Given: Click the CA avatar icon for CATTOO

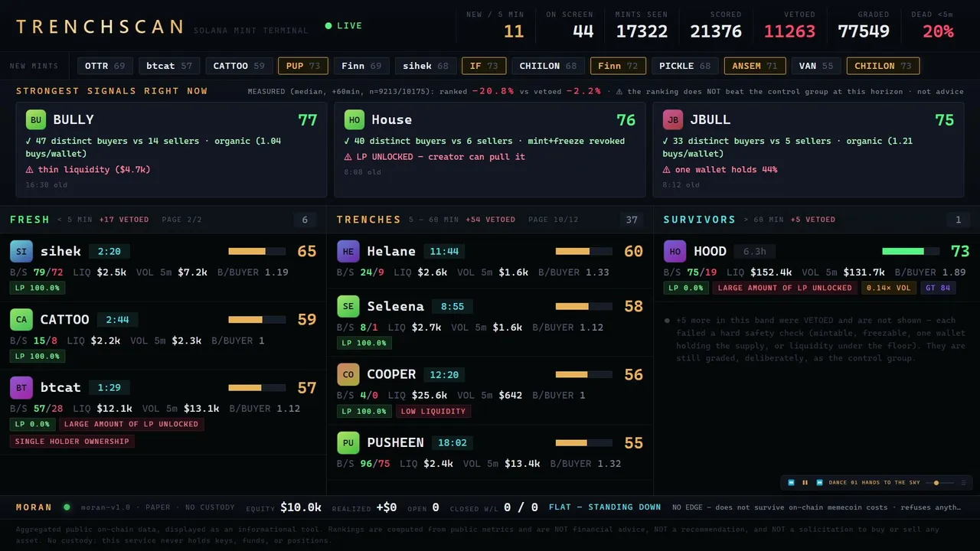Looking at the screenshot, I should (21, 319).
